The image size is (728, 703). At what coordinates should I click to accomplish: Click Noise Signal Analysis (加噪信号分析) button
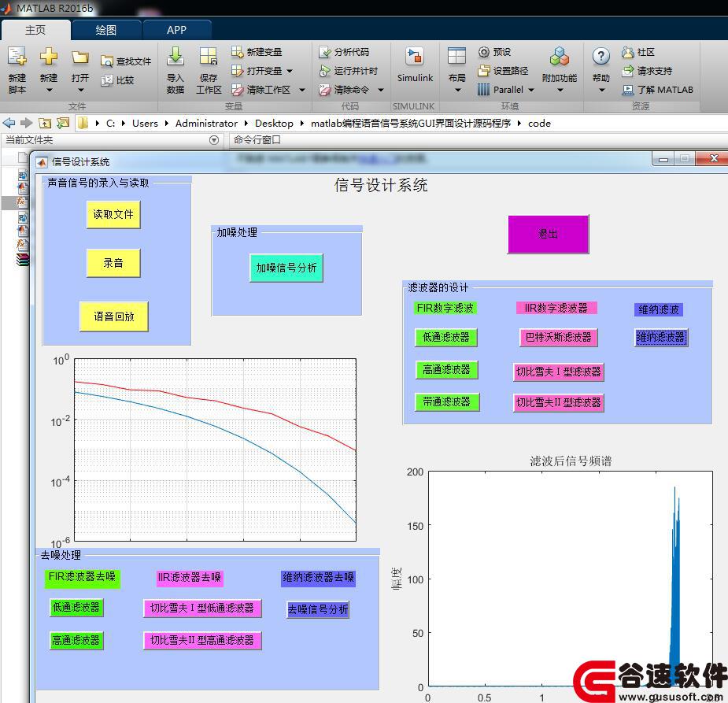tap(286, 268)
